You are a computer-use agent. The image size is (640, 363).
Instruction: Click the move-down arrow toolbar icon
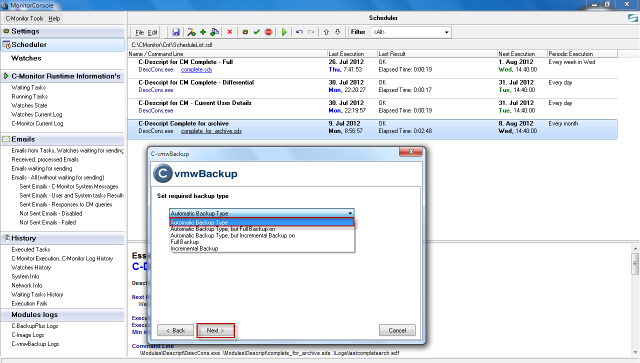pos(338,32)
